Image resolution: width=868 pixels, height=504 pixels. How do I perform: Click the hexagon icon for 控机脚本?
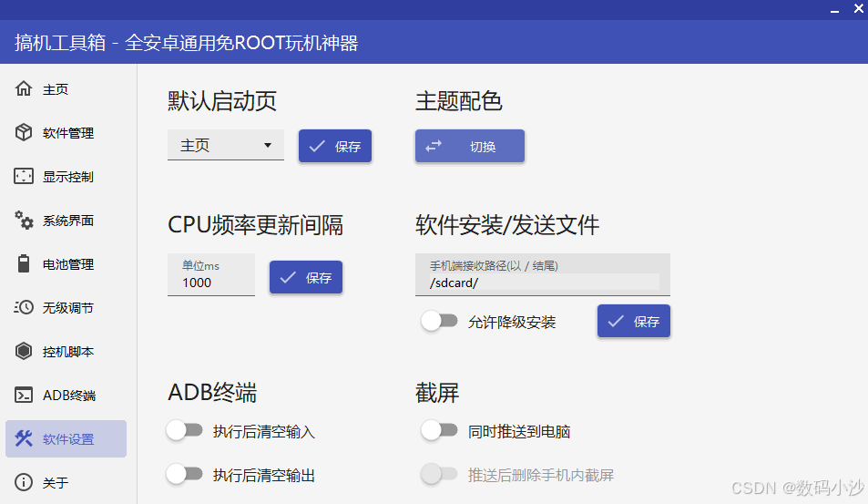click(24, 351)
